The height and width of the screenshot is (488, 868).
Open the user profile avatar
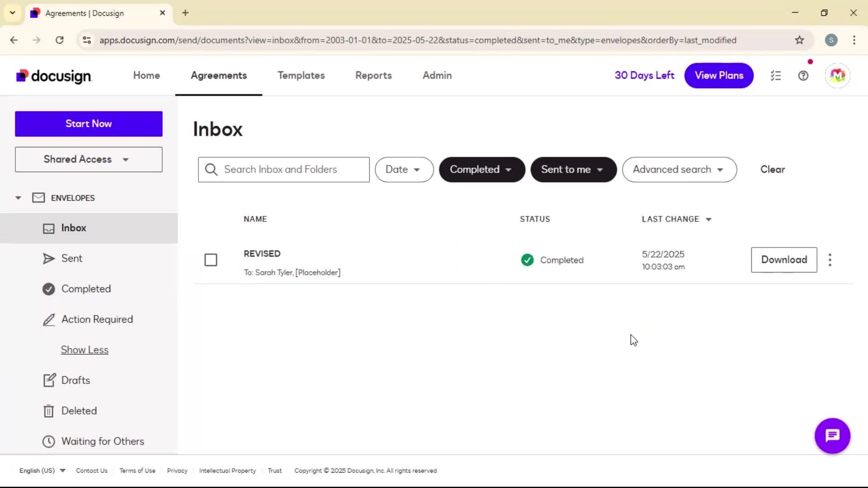[x=837, y=75]
